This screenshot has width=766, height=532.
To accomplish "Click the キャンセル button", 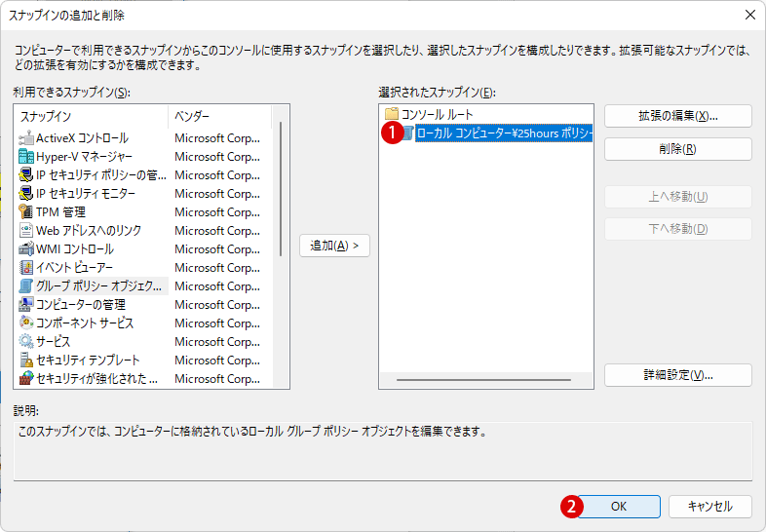I will point(709,507).
